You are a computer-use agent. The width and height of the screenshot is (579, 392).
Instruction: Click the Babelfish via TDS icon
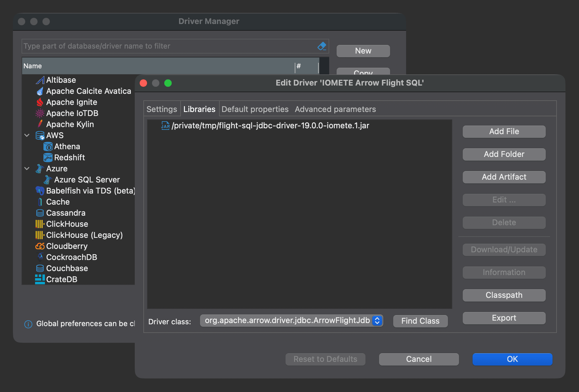tap(40, 191)
